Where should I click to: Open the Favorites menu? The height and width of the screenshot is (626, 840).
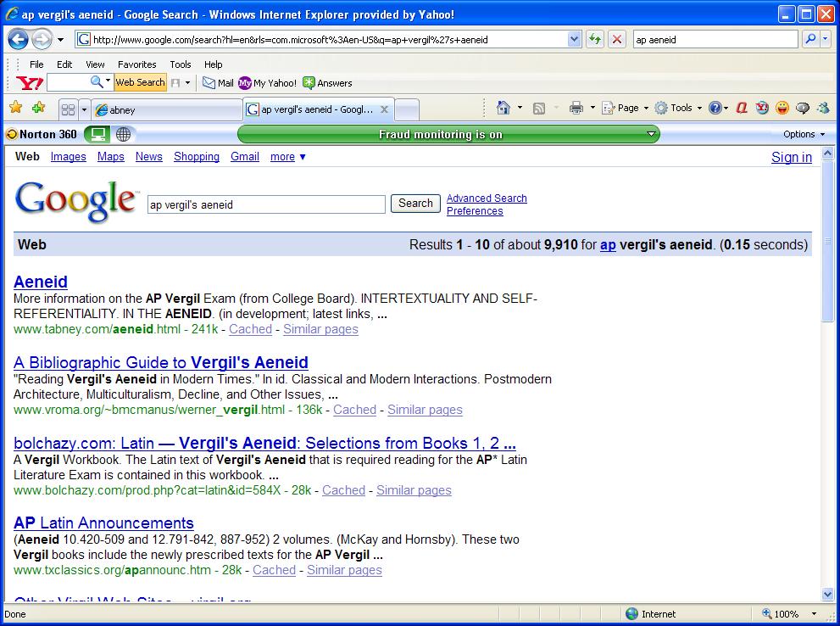137,64
